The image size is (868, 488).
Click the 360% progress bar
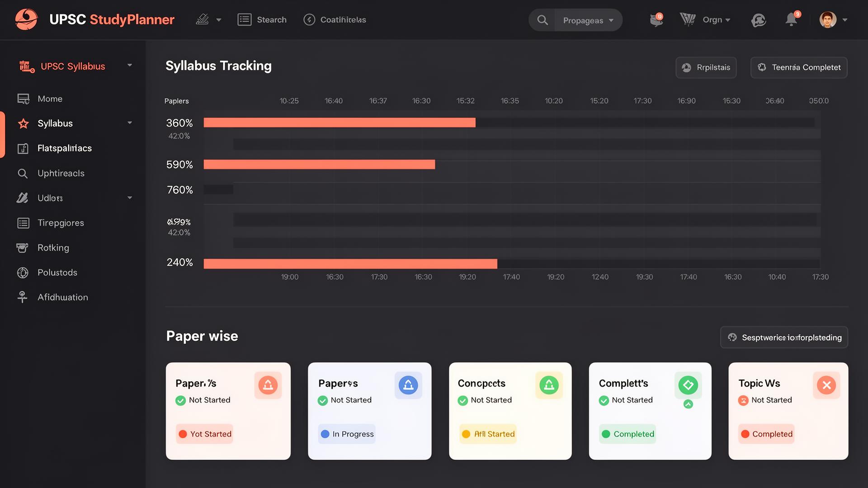tap(340, 122)
